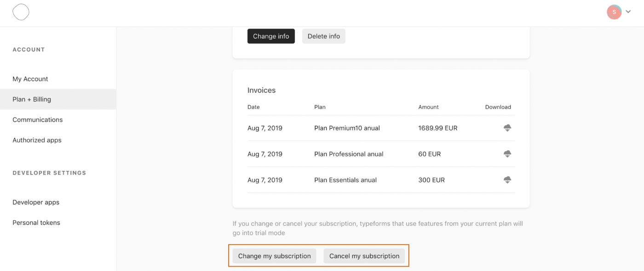Click the 300 EUR amount
This screenshot has height=271, width=644.
[431, 180]
